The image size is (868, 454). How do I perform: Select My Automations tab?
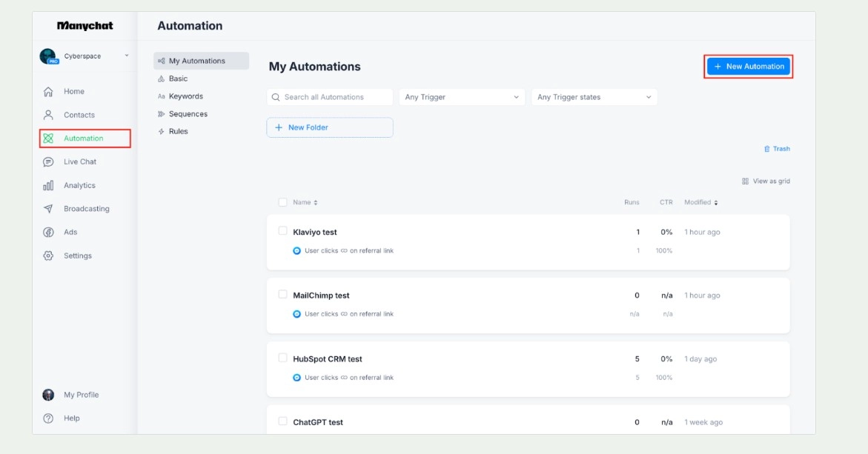(201, 61)
